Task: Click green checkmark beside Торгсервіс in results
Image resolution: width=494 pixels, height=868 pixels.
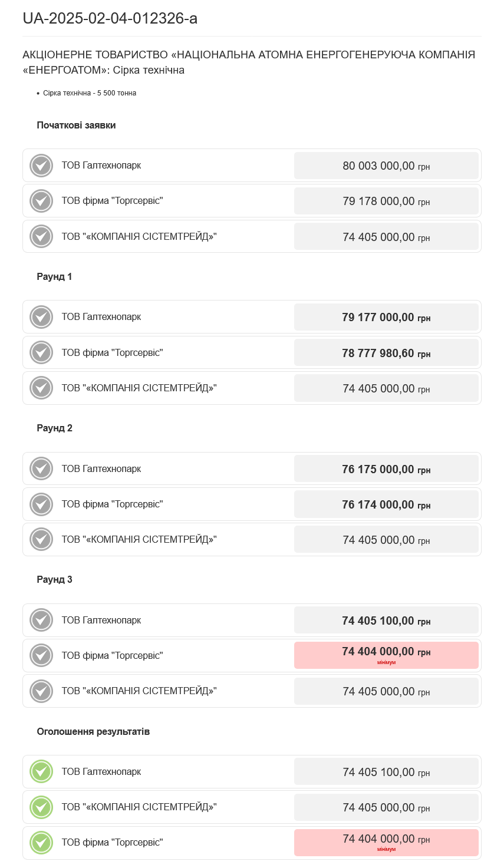Action: (x=41, y=843)
